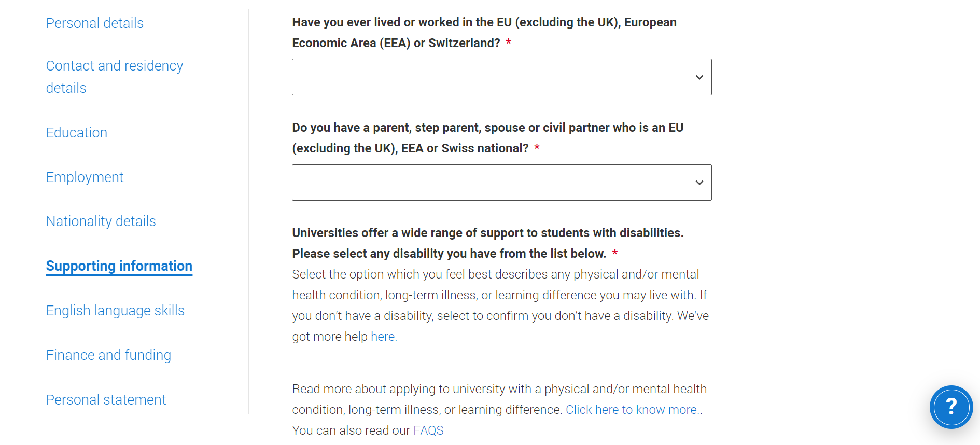Go to Personal details section
This screenshot has height=445, width=980.
pos(94,23)
